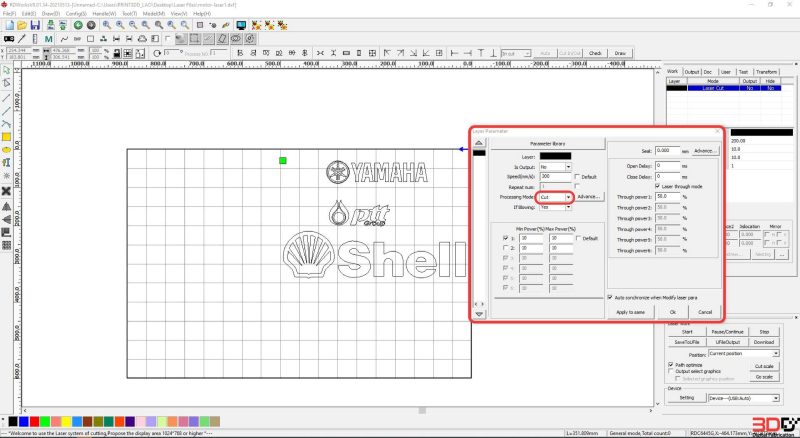Select the text tool in left toolbar
The width and height of the screenshot is (800, 438).
click(6, 163)
